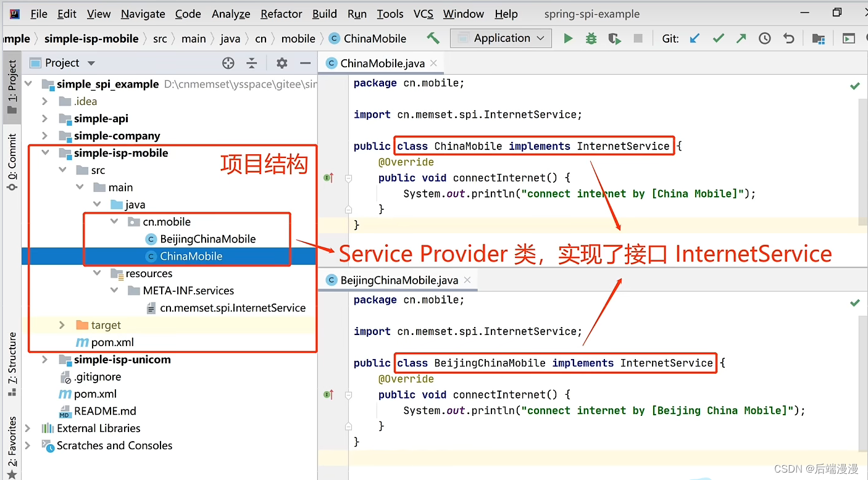Expand the simple-api module
The image size is (868, 480).
pyautogui.click(x=44, y=118)
